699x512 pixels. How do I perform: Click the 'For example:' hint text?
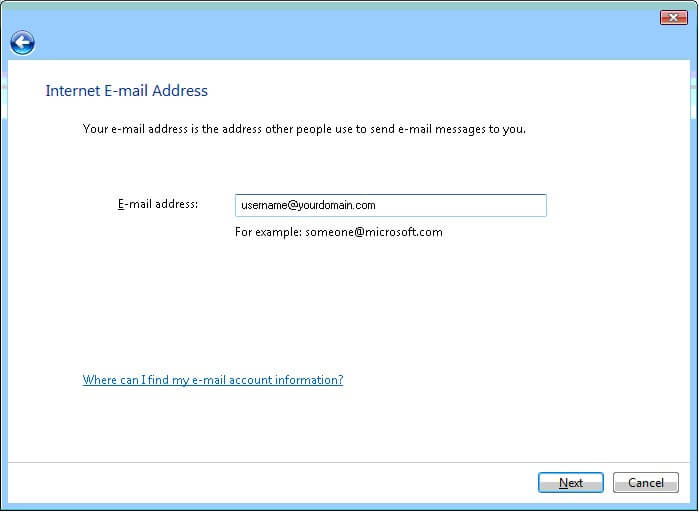268,232
